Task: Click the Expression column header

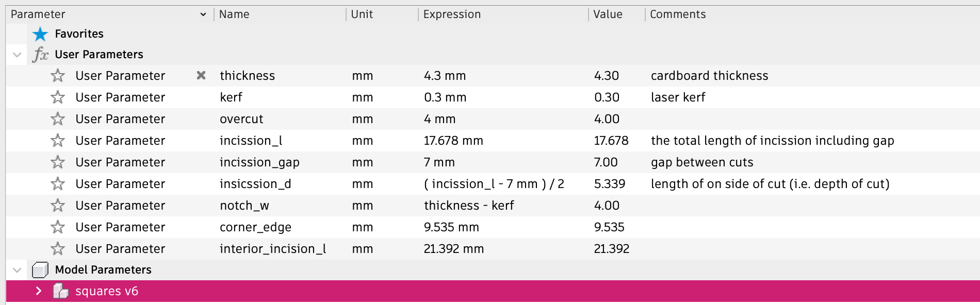Action: [x=452, y=14]
